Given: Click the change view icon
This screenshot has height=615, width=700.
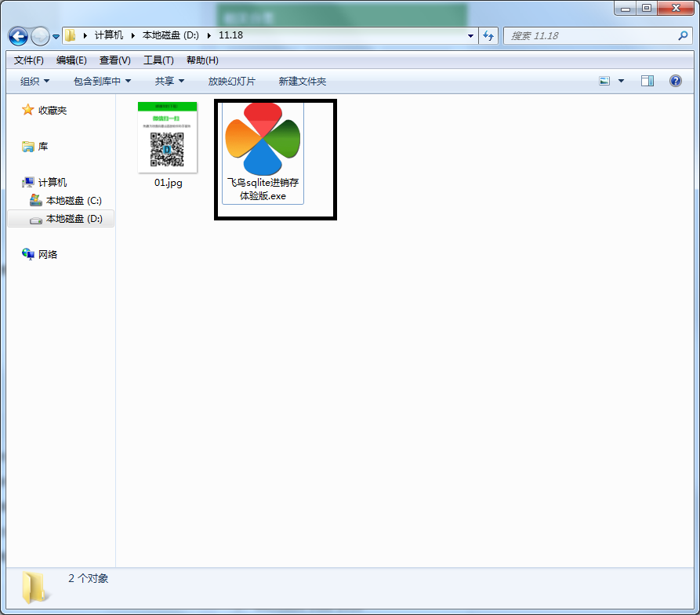Looking at the screenshot, I should [x=604, y=81].
